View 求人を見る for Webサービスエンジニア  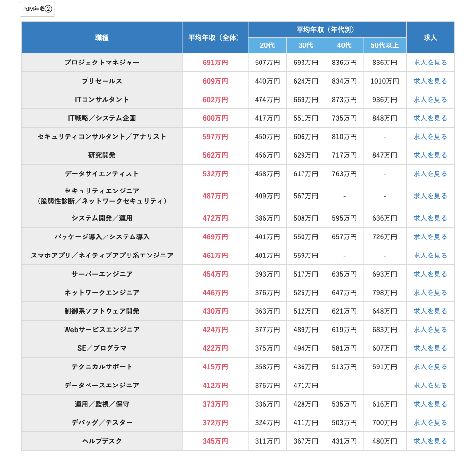(430, 330)
